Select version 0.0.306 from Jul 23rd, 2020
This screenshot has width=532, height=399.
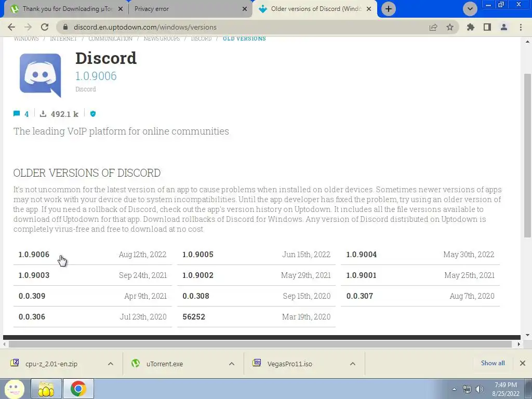92,316
